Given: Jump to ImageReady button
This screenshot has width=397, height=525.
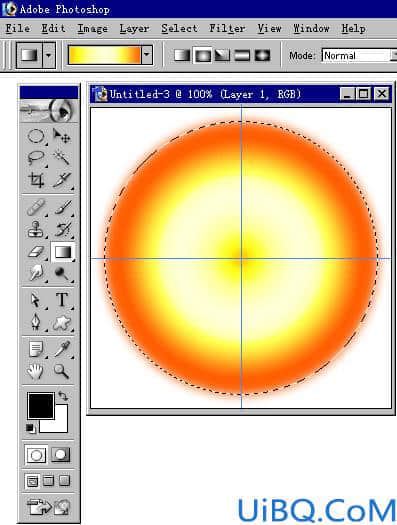Looking at the screenshot, I should click(49, 507).
